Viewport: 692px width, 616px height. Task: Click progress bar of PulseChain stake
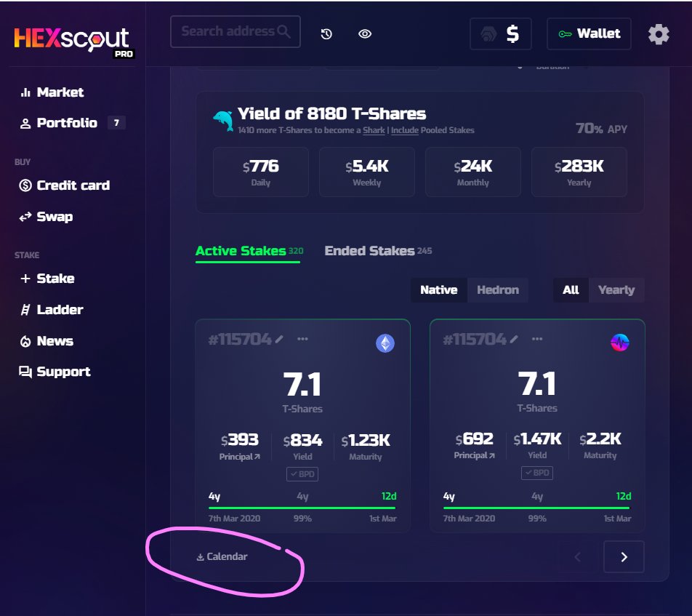[x=537, y=508]
